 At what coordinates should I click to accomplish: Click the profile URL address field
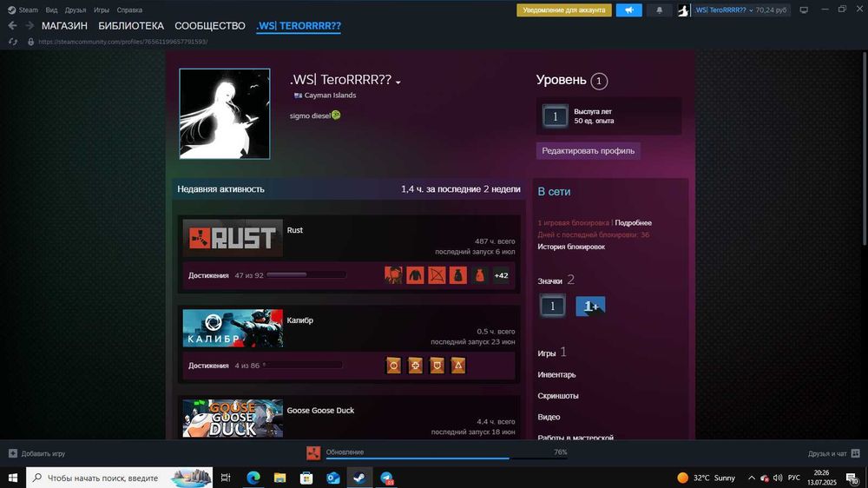tap(123, 42)
